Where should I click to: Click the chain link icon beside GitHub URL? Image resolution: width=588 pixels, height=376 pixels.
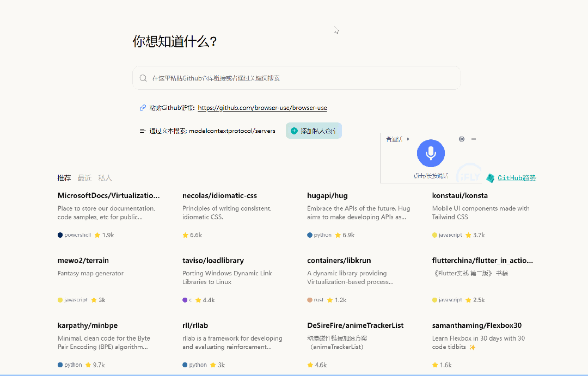click(x=143, y=108)
